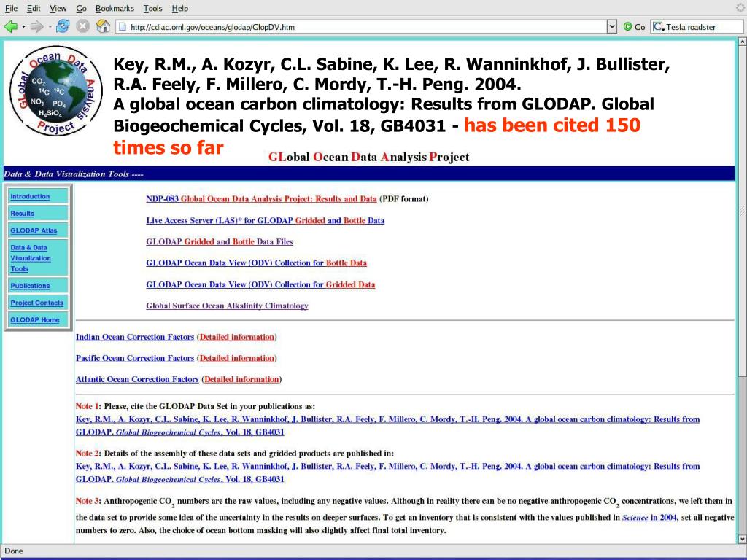
Task: Reload the page with the refresh icon
Action: 63,27
